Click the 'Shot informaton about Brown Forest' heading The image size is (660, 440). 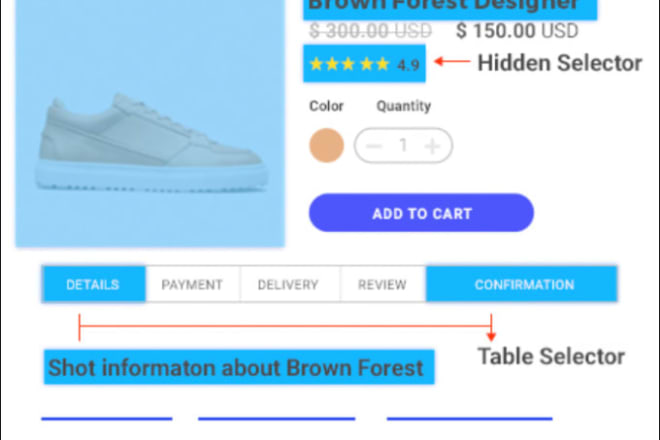pyautogui.click(x=236, y=367)
